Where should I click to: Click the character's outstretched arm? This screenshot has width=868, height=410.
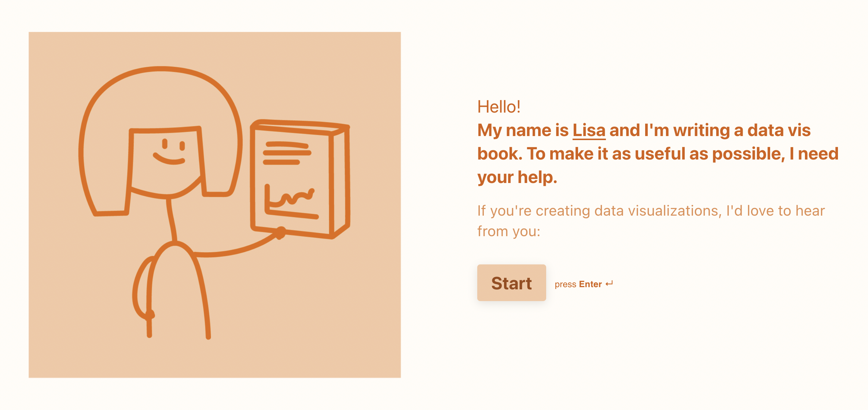(x=235, y=250)
